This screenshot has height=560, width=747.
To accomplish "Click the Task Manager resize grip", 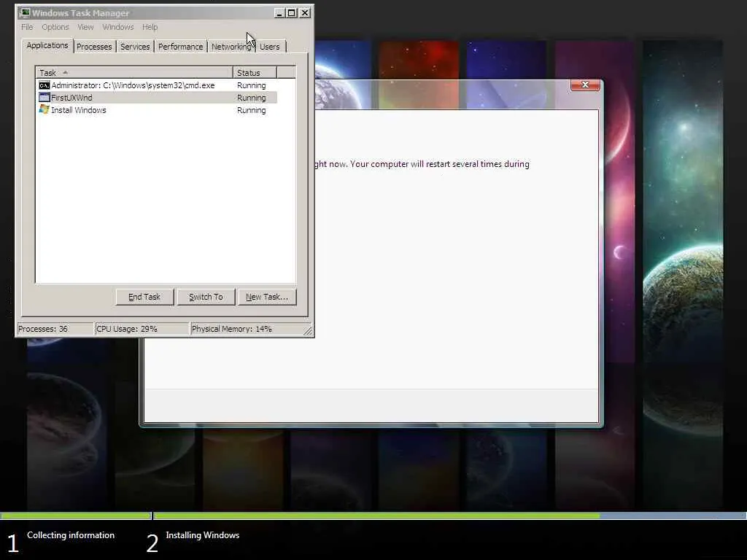I will tap(309, 331).
